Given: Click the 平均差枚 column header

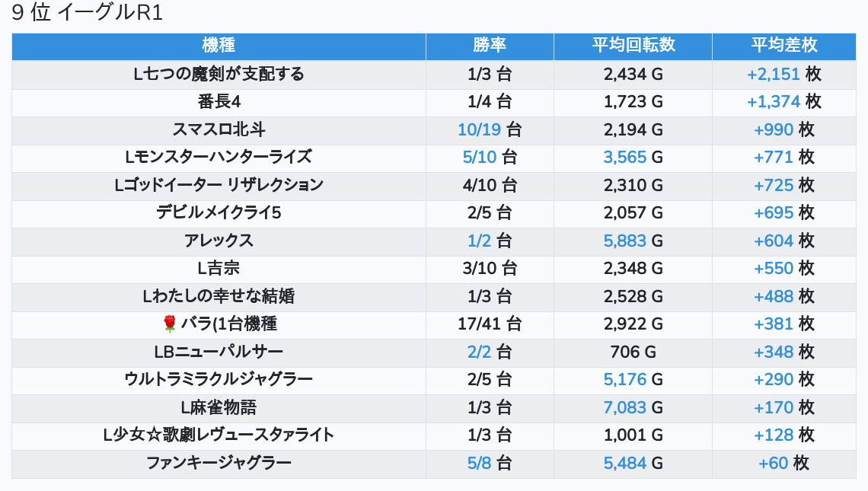Looking at the screenshot, I should 783,46.
